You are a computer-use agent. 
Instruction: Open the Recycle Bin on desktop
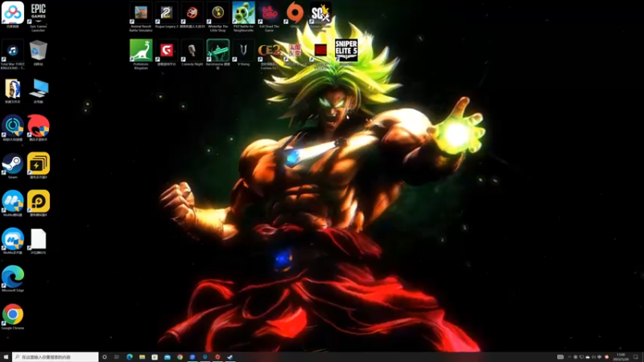[38, 52]
